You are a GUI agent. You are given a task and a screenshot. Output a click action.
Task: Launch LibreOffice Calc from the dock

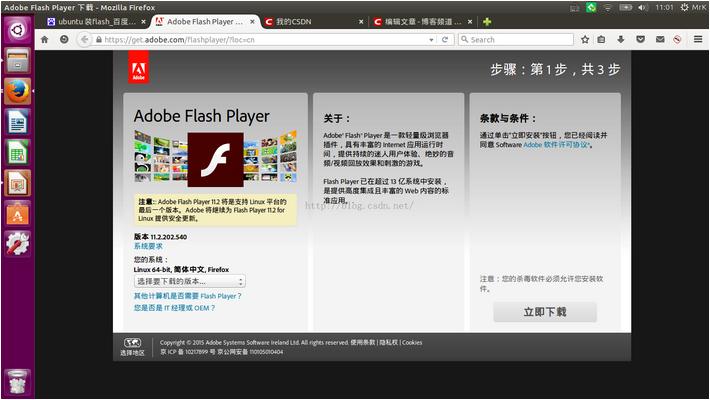18,152
